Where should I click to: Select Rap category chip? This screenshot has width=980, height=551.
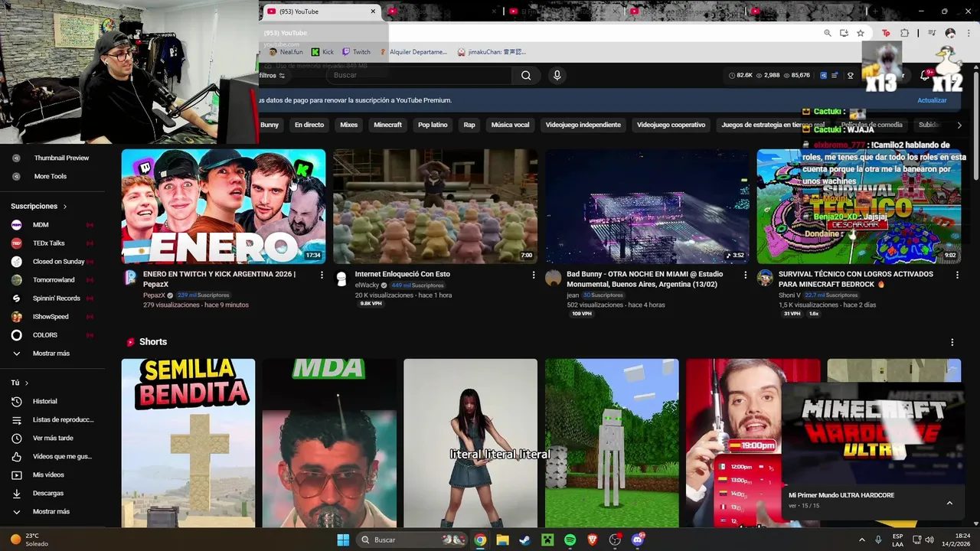[469, 125]
